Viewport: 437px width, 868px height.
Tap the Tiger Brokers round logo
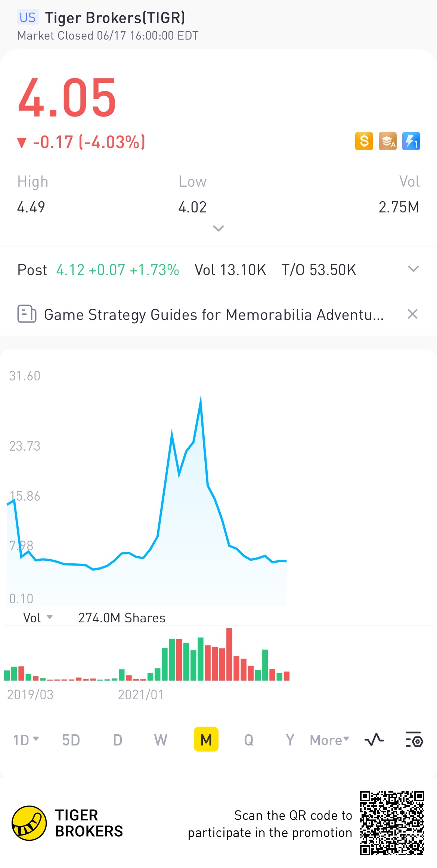pos(29,823)
